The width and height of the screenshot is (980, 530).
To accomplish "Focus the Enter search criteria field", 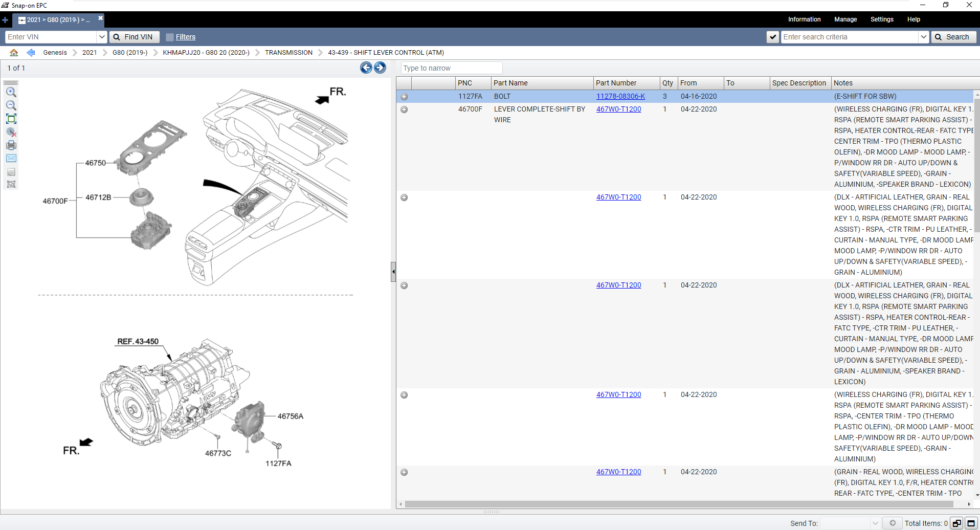I will click(850, 37).
